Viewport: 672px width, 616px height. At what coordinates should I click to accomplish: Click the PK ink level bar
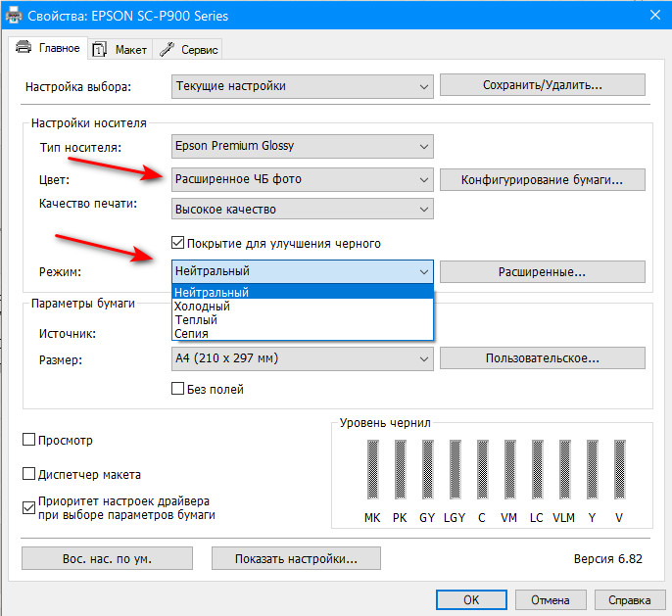[401, 469]
